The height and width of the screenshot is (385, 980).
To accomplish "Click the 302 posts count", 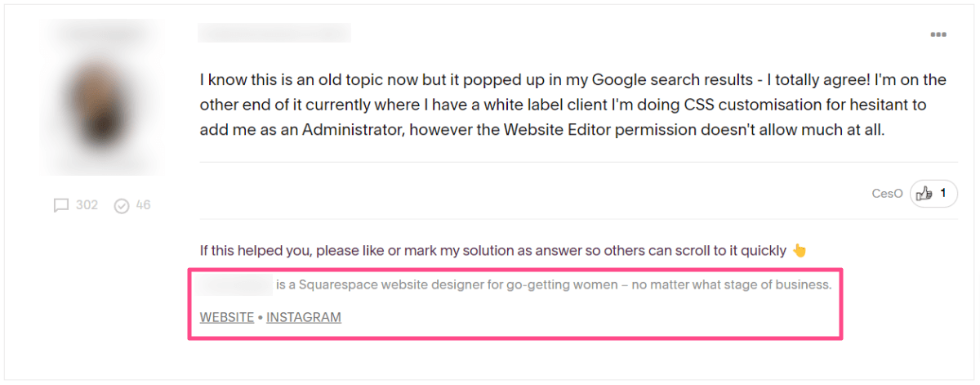I will pos(87,205).
